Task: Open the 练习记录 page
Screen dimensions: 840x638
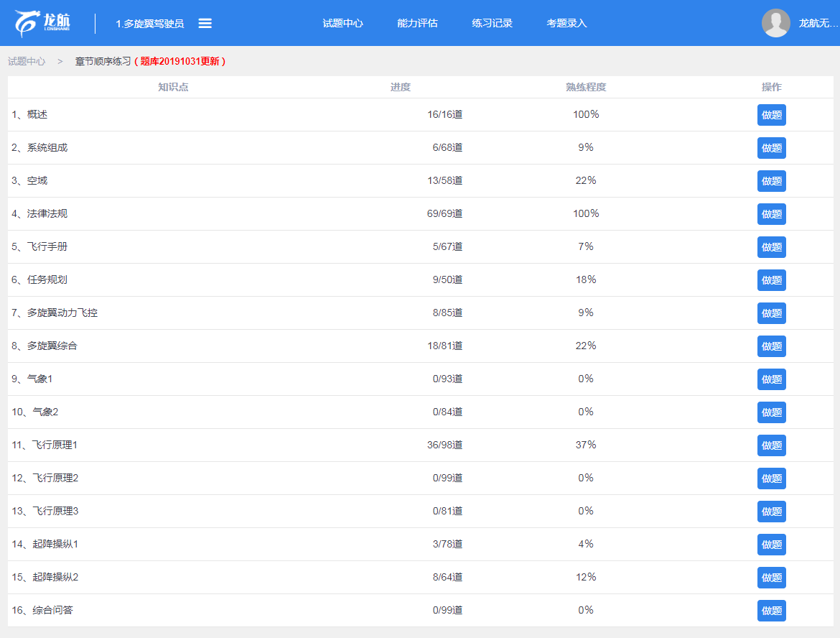Action: (492, 23)
